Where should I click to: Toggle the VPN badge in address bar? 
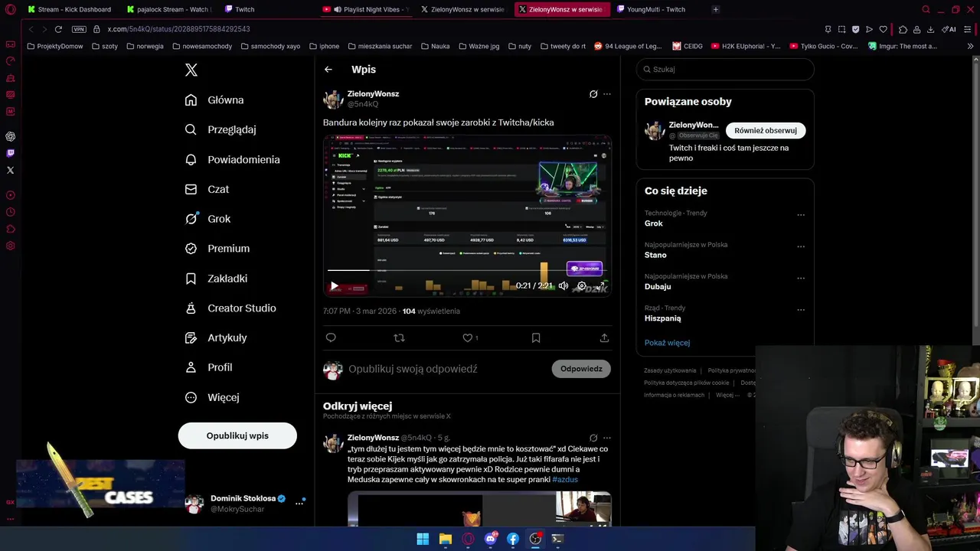79,29
